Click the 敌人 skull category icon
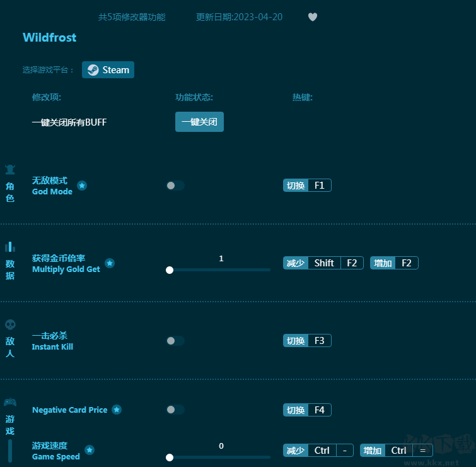 point(10,324)
